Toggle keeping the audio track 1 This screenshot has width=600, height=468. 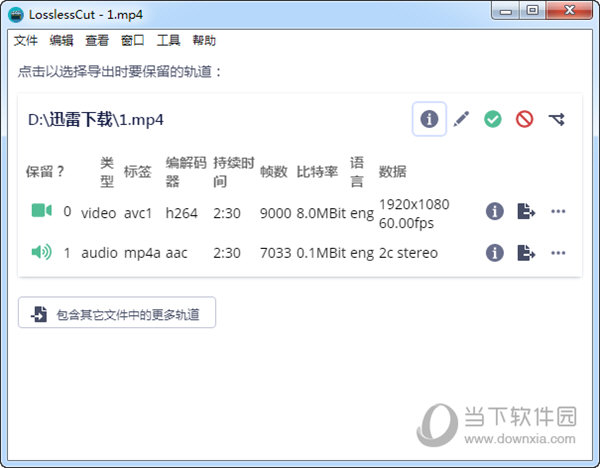click(x=41, y=252)
